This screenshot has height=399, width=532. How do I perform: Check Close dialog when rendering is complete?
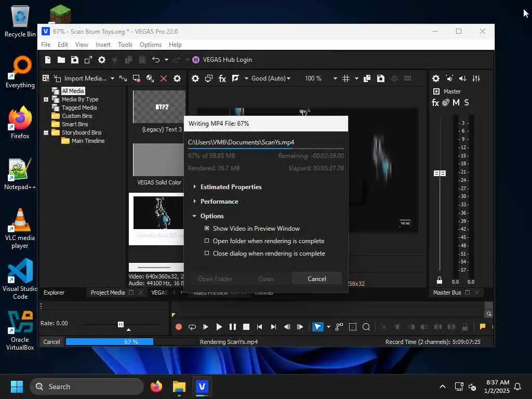coord(207,254)
